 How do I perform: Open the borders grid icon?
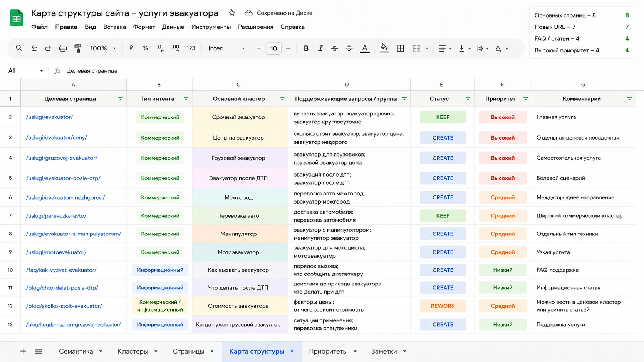click(x=401, y=48)
